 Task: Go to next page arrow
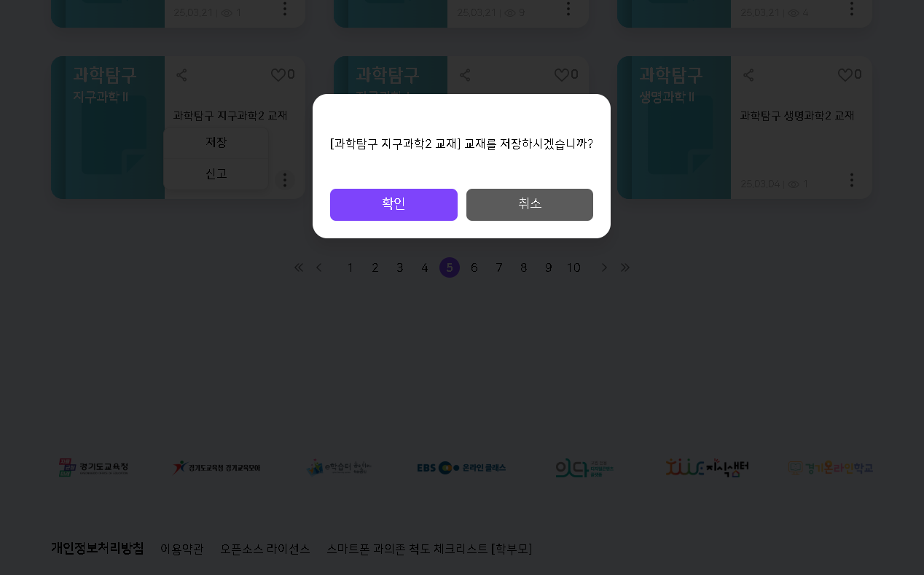[x=604, y=268]
